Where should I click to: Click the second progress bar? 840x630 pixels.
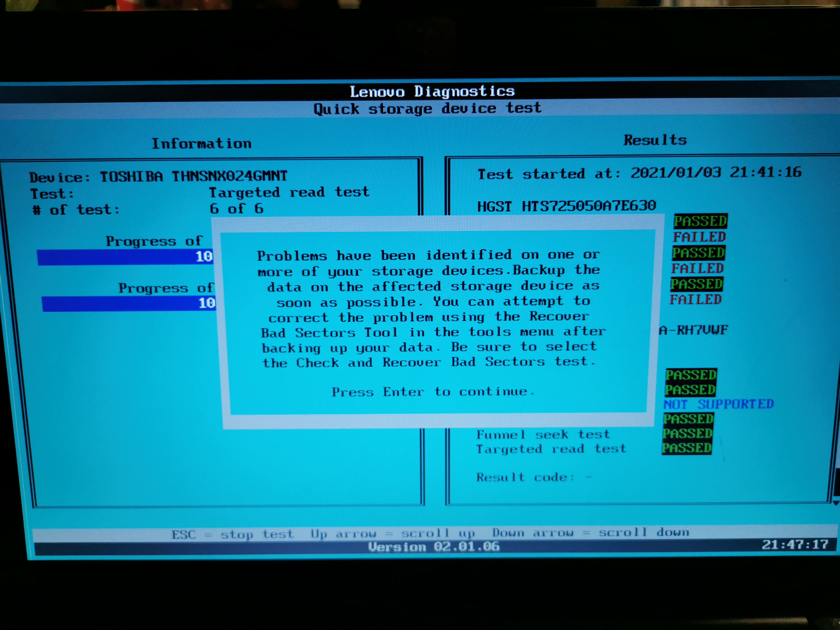[x=129, y=304]
